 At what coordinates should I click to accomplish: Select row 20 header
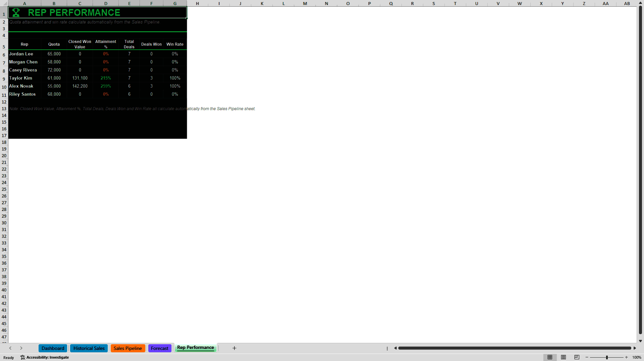tap(4, 156)
